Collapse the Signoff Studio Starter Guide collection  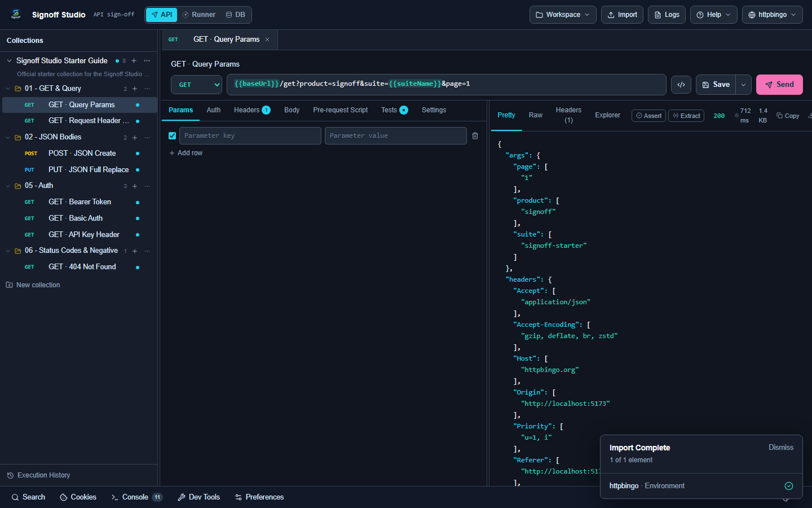(9, 61)
